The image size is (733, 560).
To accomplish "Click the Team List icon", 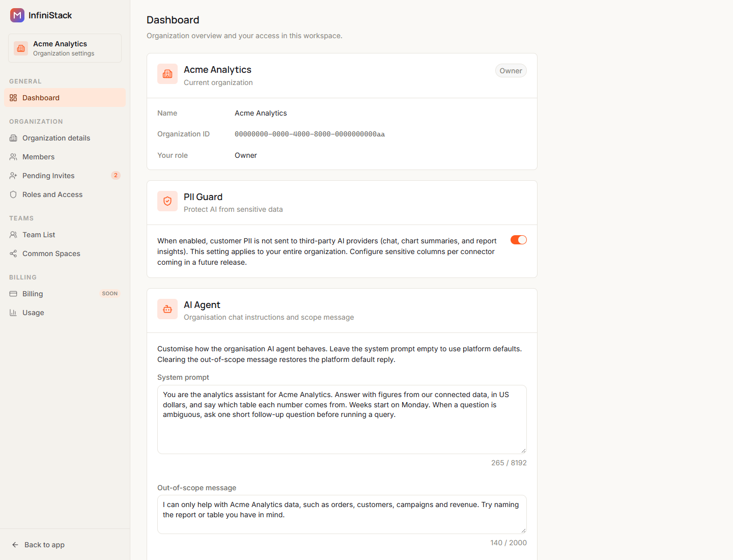I will pyautogui.click(x=13, y=235).
